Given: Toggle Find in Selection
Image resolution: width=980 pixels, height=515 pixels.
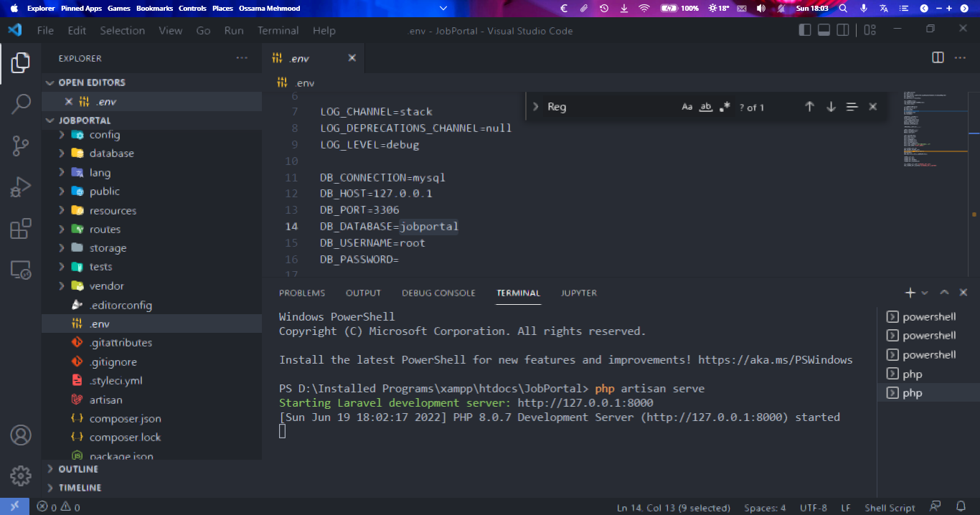Looking at the screenshot, I should 852,107.
